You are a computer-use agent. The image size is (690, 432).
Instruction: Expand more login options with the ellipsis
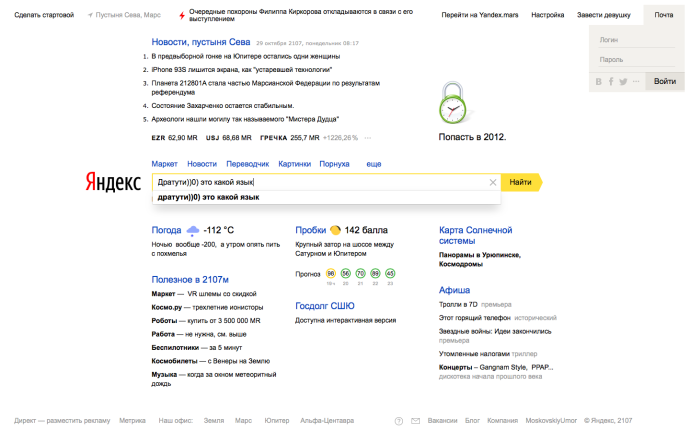[634, 81]
